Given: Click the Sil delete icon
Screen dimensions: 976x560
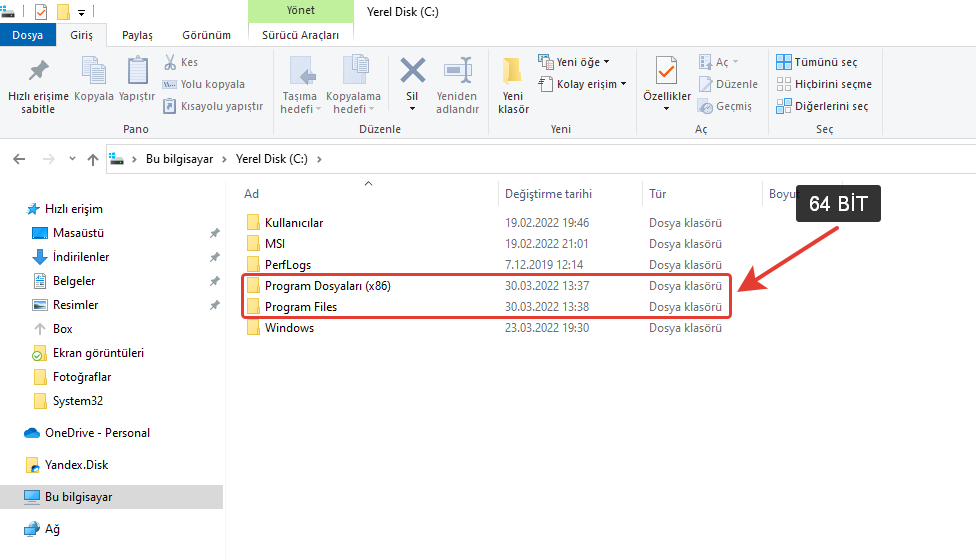Looking at the screenshot, I should click(412, 72).
